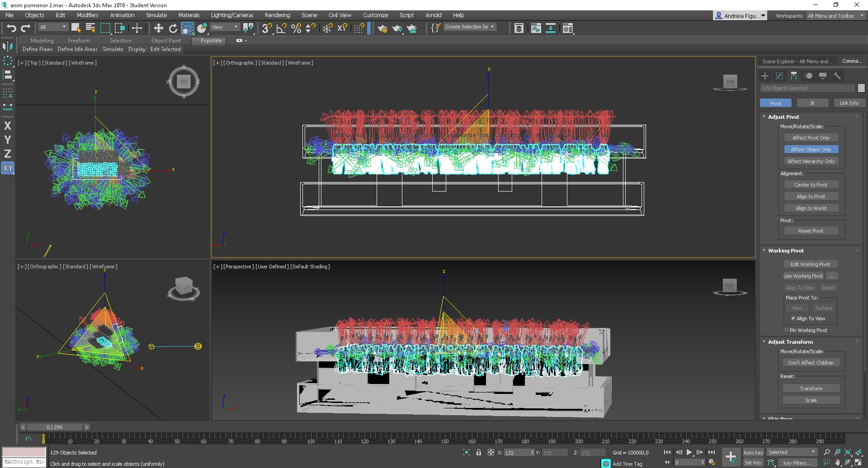Open the Modifiers menu
This screenshot has width=868, height=468.
click(87, 15)
